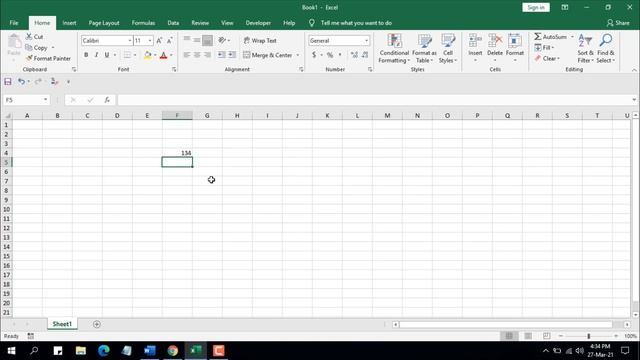Screen dimensions: 640x360
Task: Open Conditional Formatting
Action: click(394, 49)
